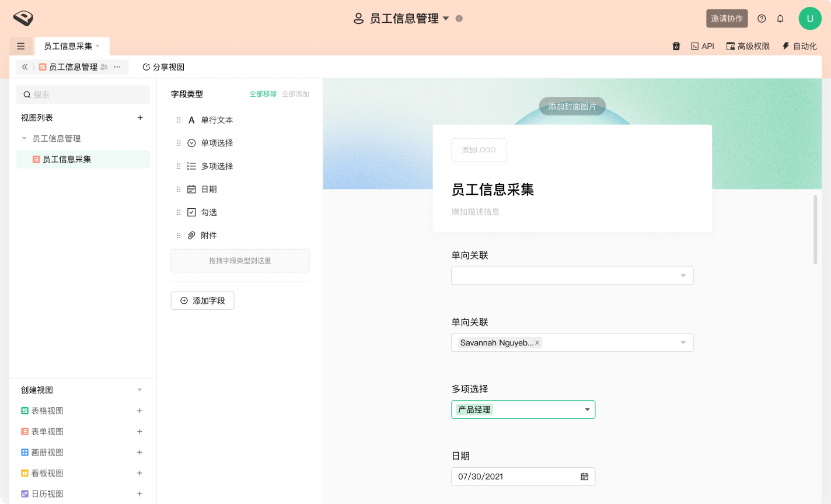
Task: Open the 多项选择 dropdown with 产品经理
Action: (587, 409)
